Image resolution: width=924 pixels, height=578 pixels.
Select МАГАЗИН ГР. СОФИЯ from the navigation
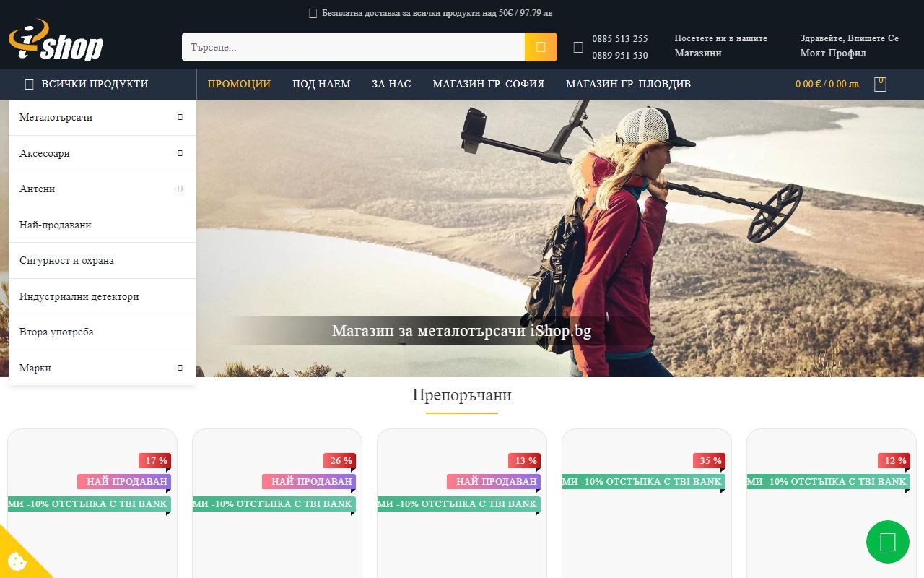tap(488, 84)
